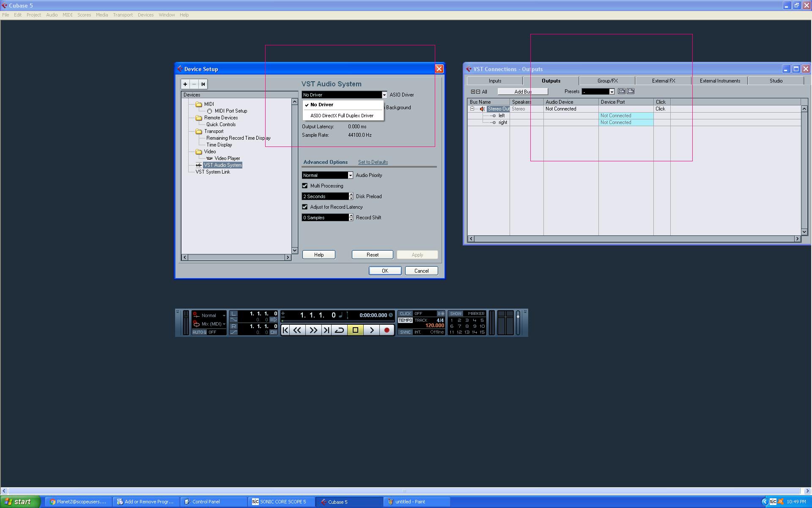Click the right locator R button
Image resolution: width=812 pixels, height=508 pixels.
click(x=234, y=326)
